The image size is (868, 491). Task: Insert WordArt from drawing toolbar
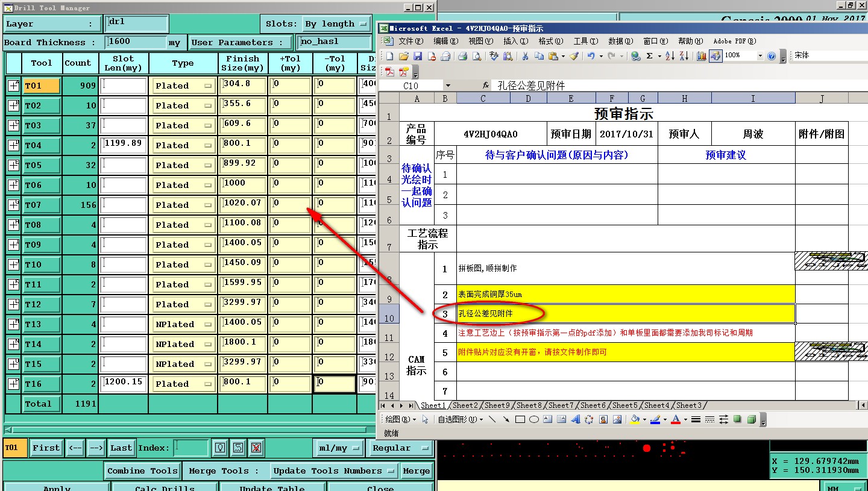click(x=576, y=419)
